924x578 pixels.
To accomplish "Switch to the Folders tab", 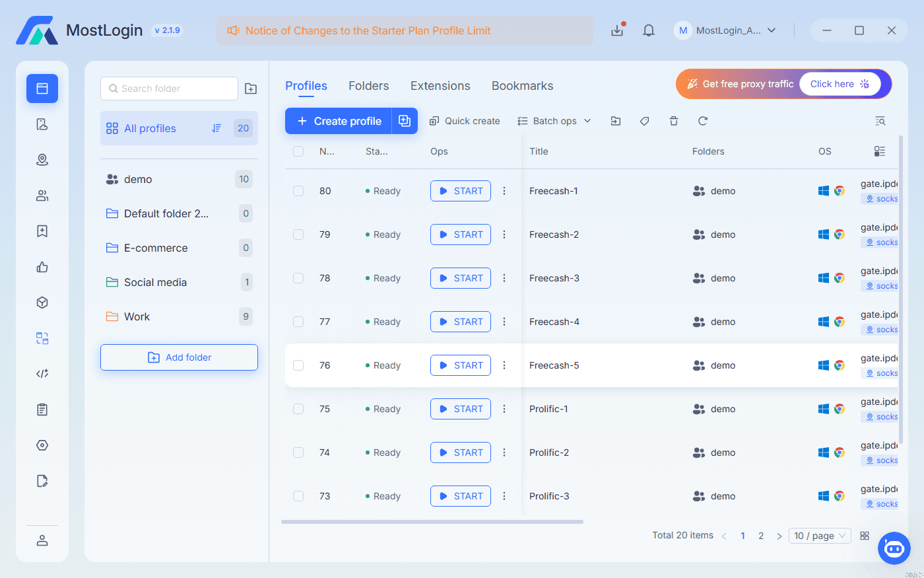I will click(x=369, y=86).
